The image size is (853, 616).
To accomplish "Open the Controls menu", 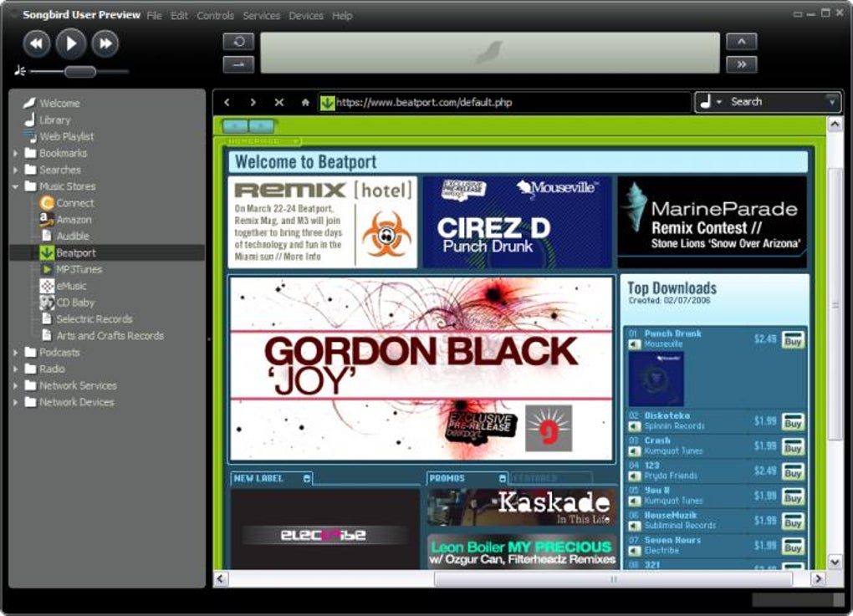I will (x=216, y=16).
